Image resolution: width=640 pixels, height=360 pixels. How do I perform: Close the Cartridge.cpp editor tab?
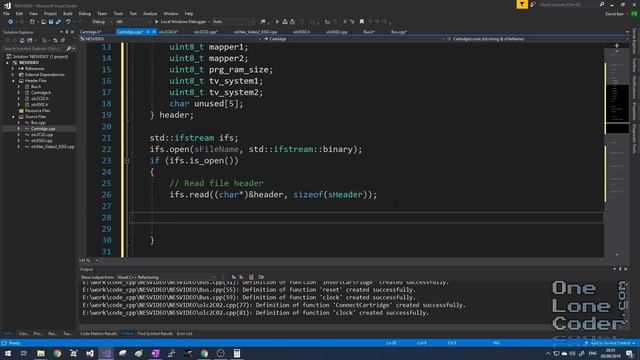click(154, 31)
